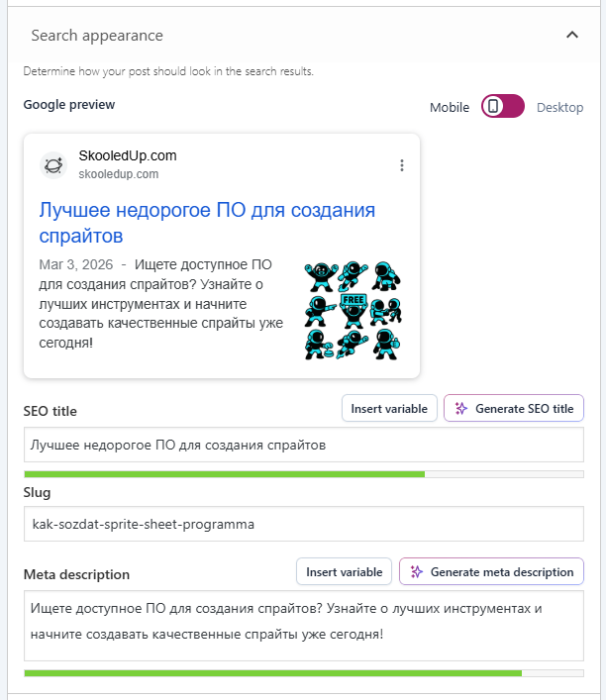Focus the Slug input field
Screen dimensions: 606x700
pyautogui.click(x=303, y=524)
